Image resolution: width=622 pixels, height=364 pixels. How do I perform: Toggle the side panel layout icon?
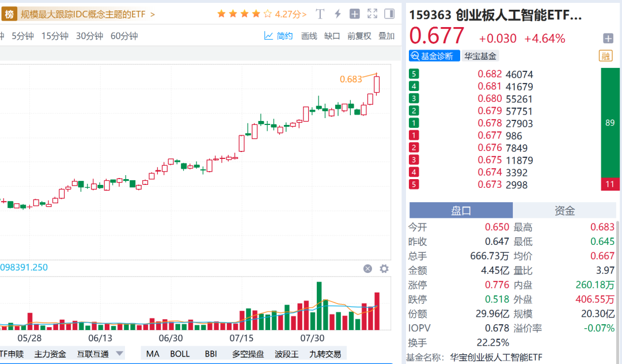(389, 14)
